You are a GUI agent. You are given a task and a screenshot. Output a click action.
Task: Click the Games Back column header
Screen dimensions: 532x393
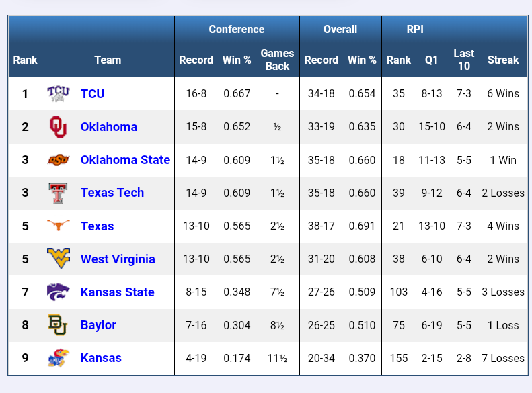click(277, 60)
